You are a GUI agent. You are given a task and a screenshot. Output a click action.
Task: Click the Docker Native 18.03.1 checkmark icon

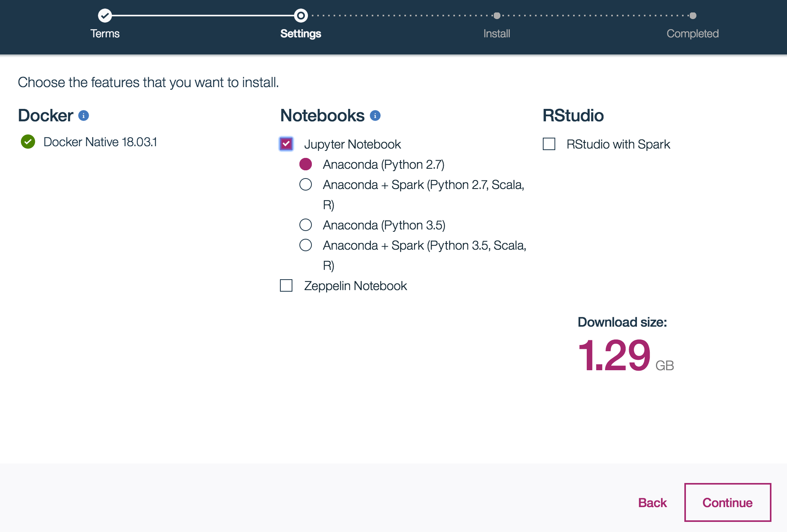[28, 142]
